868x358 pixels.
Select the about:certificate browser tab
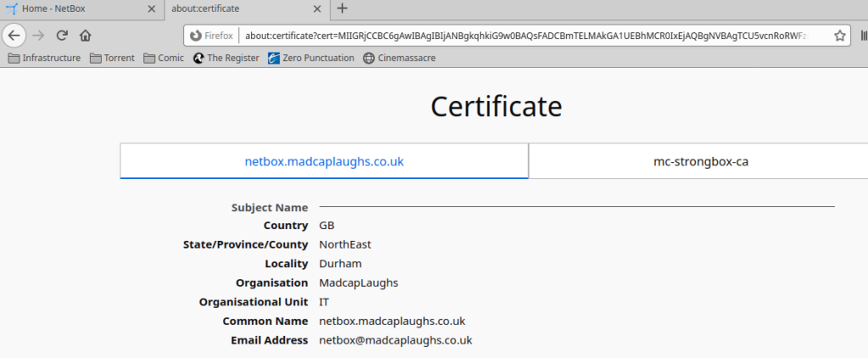click(x=237, y=9)
